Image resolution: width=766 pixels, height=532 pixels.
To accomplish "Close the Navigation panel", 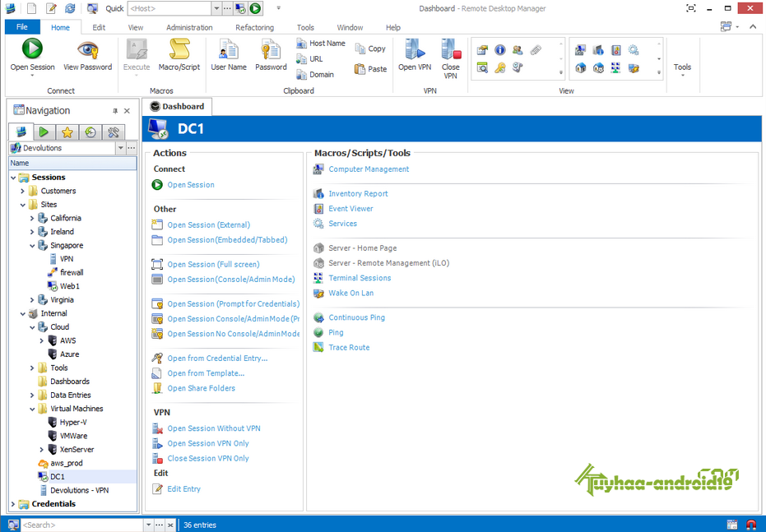I will [127, 111].
